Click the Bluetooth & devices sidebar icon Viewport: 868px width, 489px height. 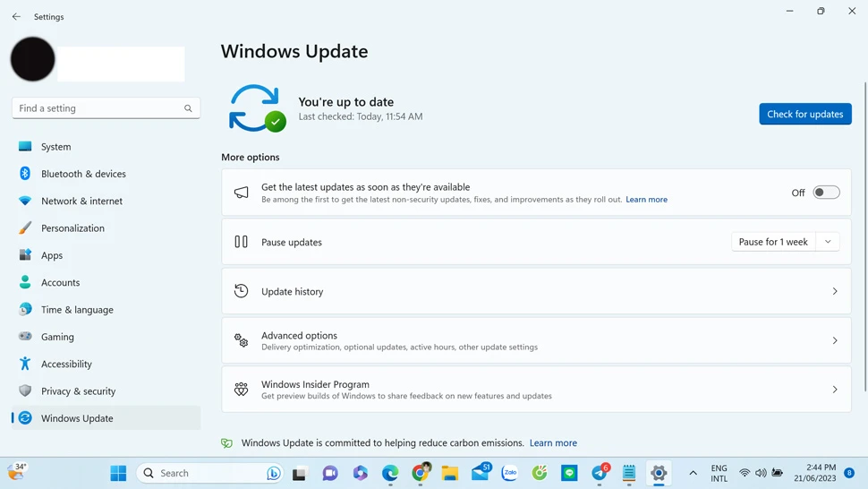pos(25,174)
